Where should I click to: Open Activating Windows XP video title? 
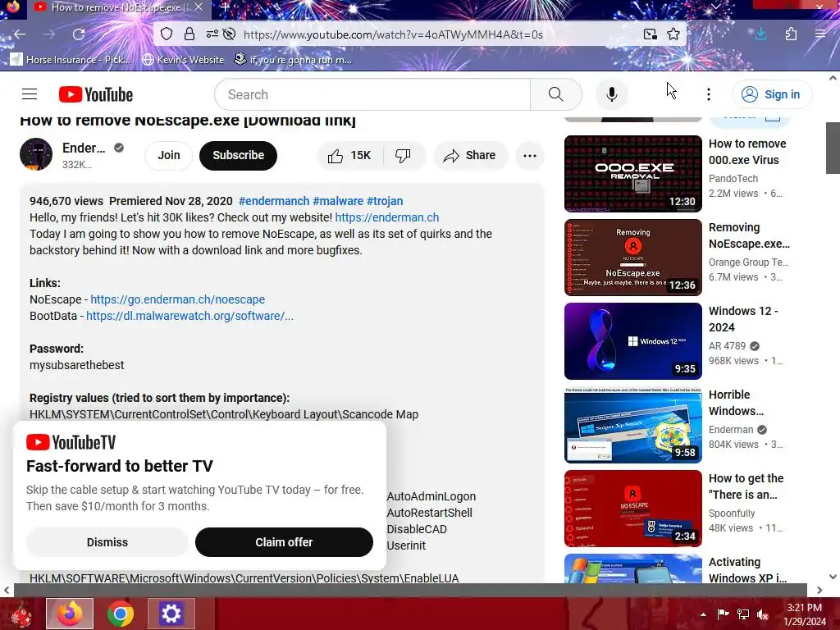pos(747,570)
